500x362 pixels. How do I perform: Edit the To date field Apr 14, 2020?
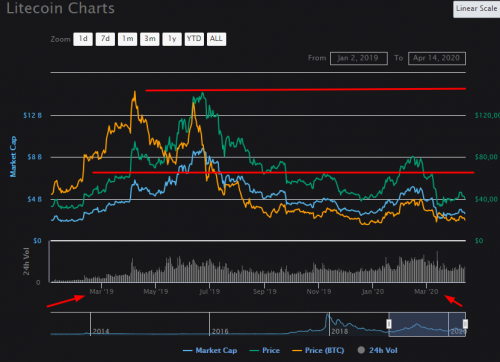point(437,58)
